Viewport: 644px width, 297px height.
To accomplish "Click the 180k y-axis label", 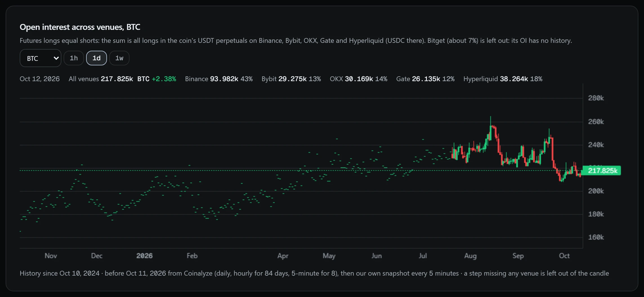I will tap(596, 214).
